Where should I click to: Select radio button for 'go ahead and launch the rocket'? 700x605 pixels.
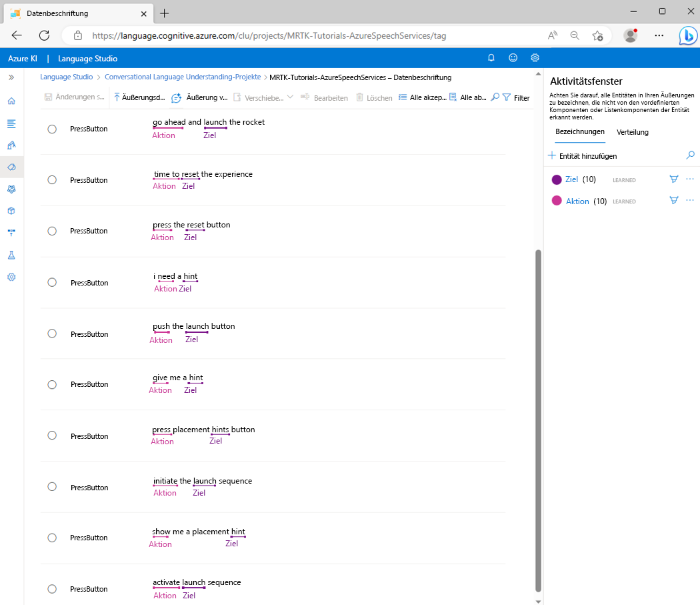click(x=52, y=129)
